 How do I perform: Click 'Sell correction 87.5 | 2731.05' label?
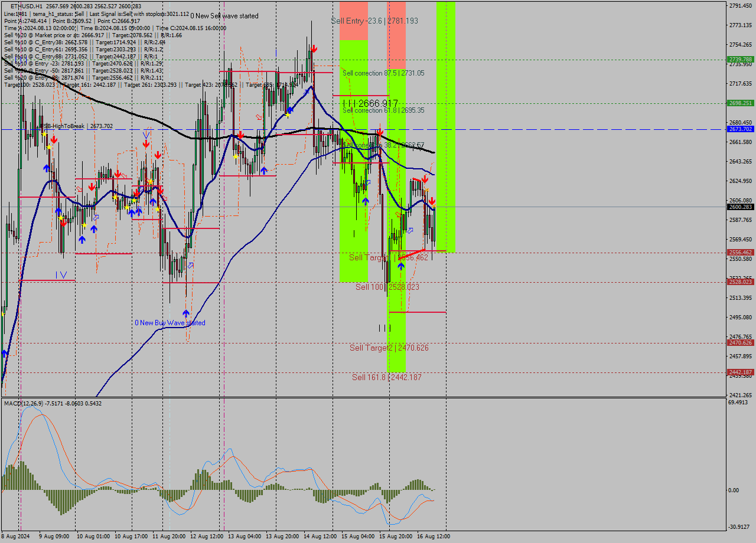(x=383, y=73)
